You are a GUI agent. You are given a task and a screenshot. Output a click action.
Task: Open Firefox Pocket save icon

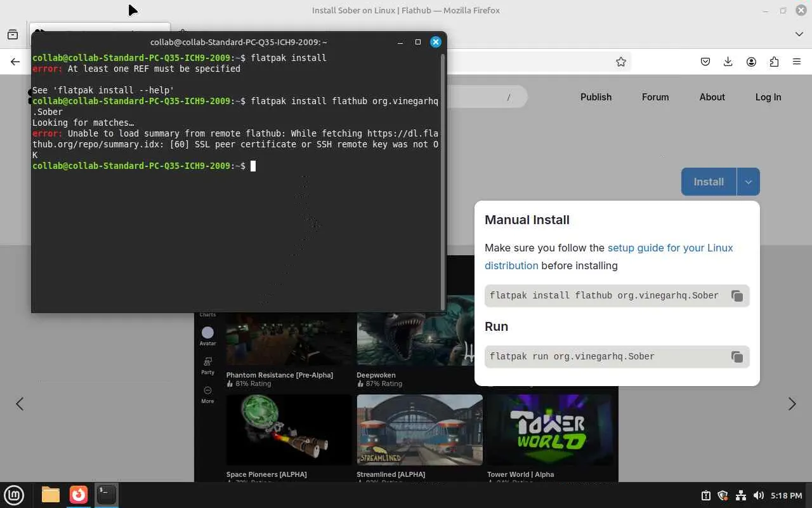(705, 62)
